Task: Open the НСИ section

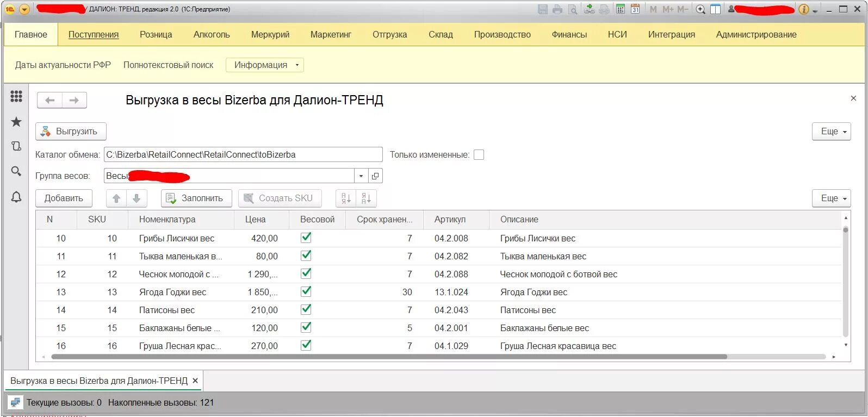Action: (x=617, y=34)
